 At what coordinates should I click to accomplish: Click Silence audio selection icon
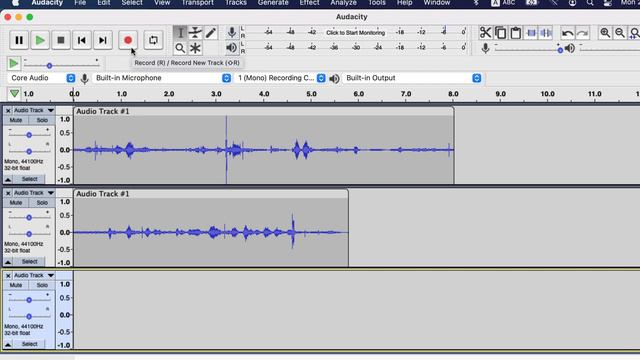point(546,33)
